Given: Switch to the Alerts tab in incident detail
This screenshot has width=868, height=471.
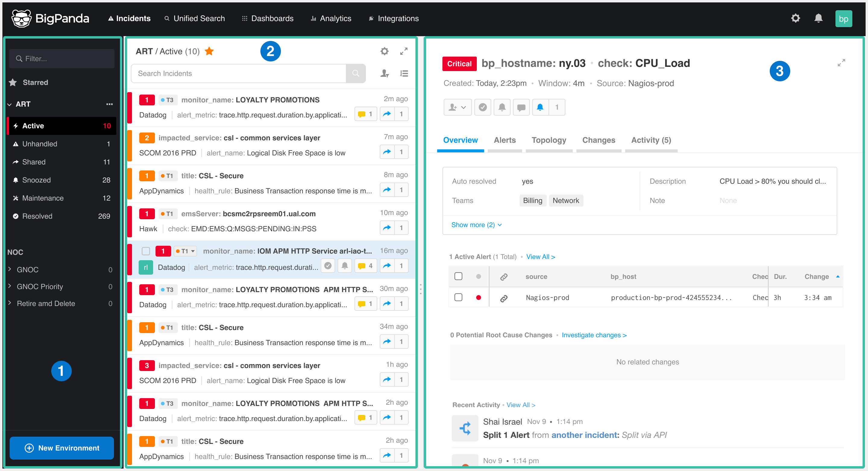Looking at the screenshot, I should click(504, 140).
